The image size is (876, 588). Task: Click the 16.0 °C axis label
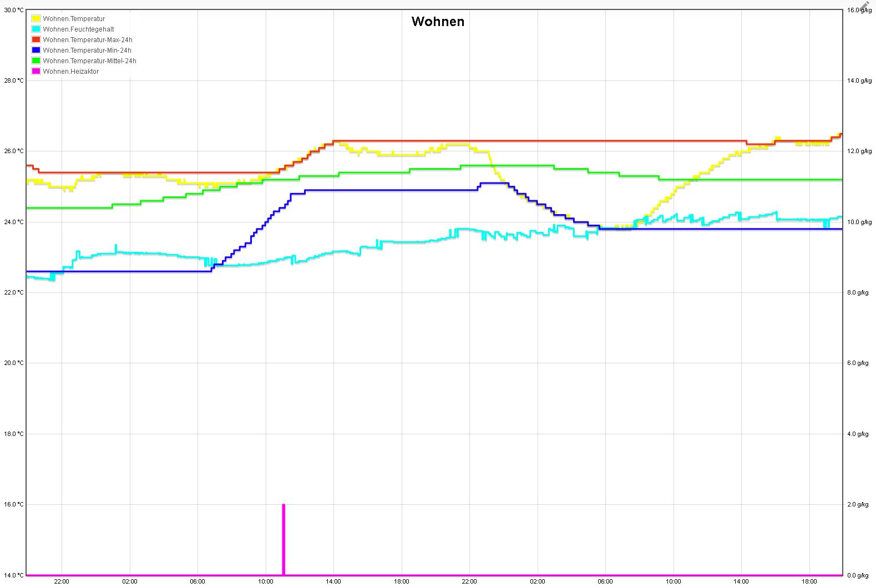click(14, 504)
